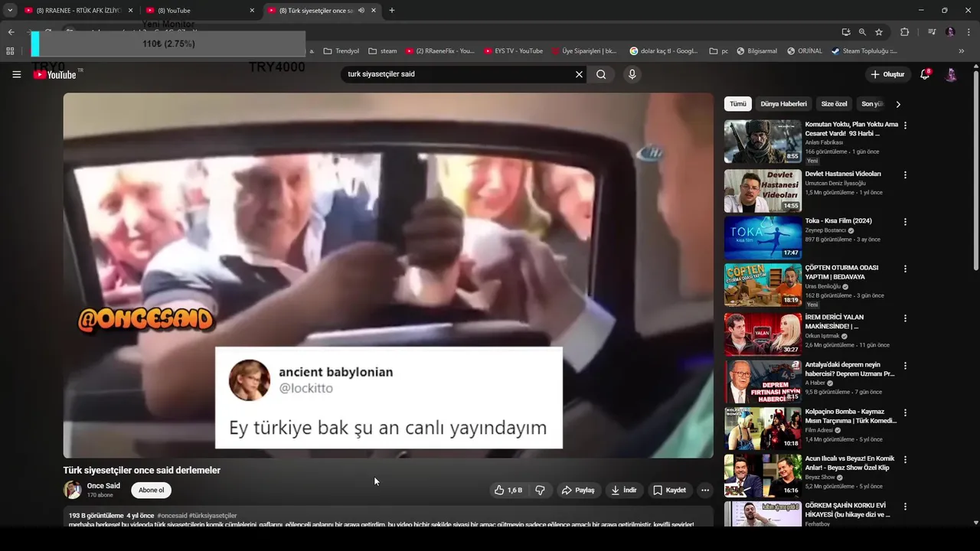The image size is (980, 551).
Task: Click the #türksiyasetçiler hashtag
Action: point(213,516)
